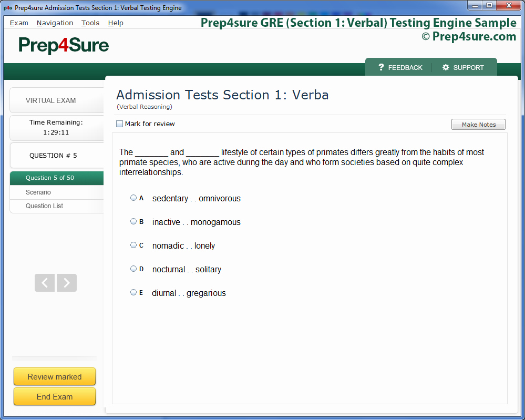Minimize the Prep4sure window

tap(475, 5)
